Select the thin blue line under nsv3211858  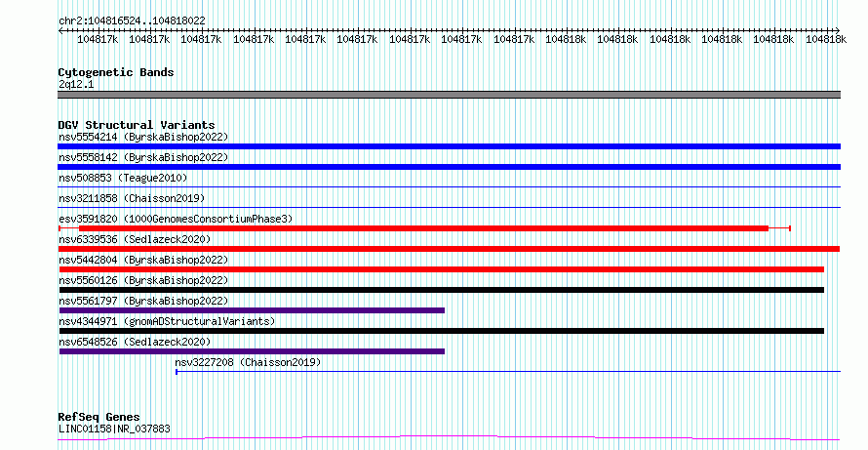tap(449, 208)
